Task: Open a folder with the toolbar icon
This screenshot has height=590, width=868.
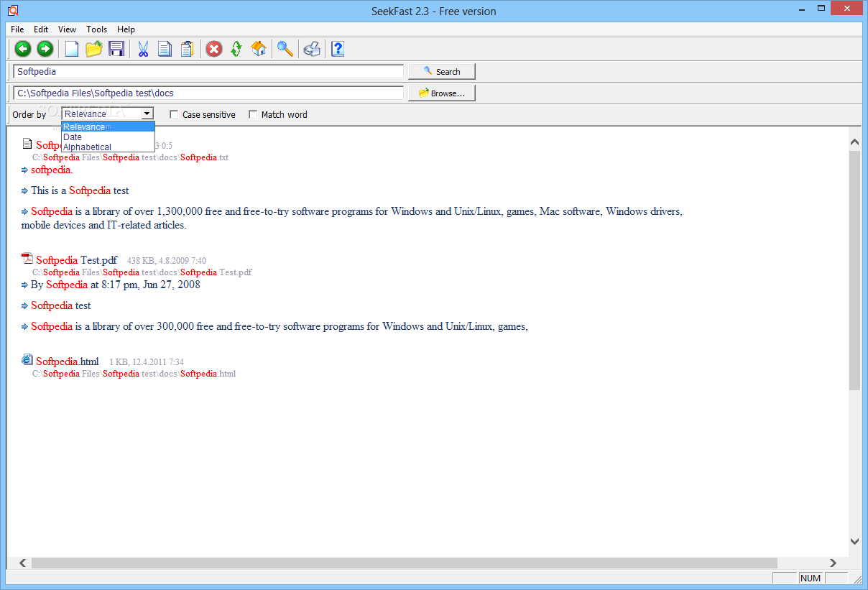Action: coord(93,49)
